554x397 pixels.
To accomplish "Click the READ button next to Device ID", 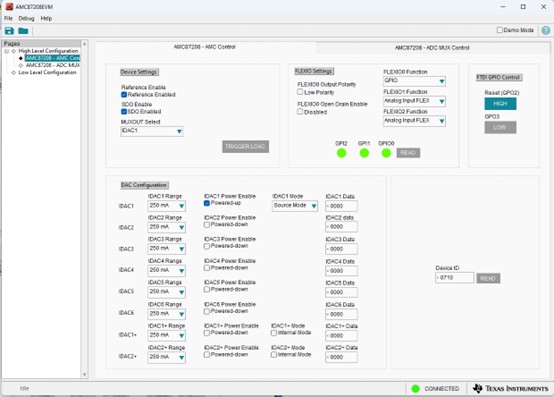I will coord(488,278).
